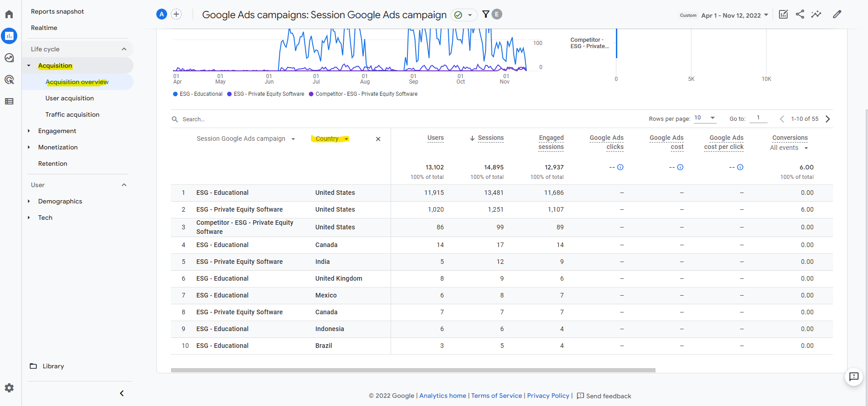This screenshot has width=868, height=406.
Task: Open report status dropdown arrow
Action: click(470, 15)
